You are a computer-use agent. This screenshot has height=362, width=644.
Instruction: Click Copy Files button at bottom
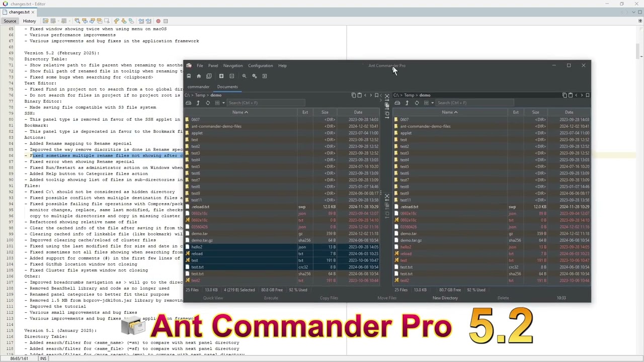coord(329,298)
